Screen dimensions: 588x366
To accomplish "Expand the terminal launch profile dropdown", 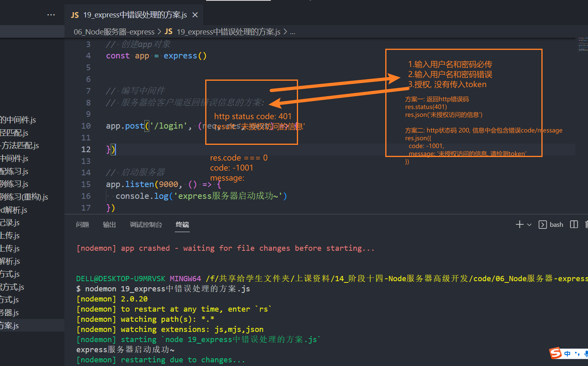I will tap(529, 225).
